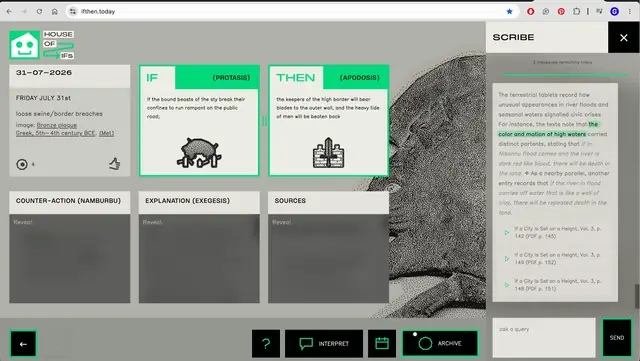
Task: Open the red Opera-style extension icon
Action: 531,11
